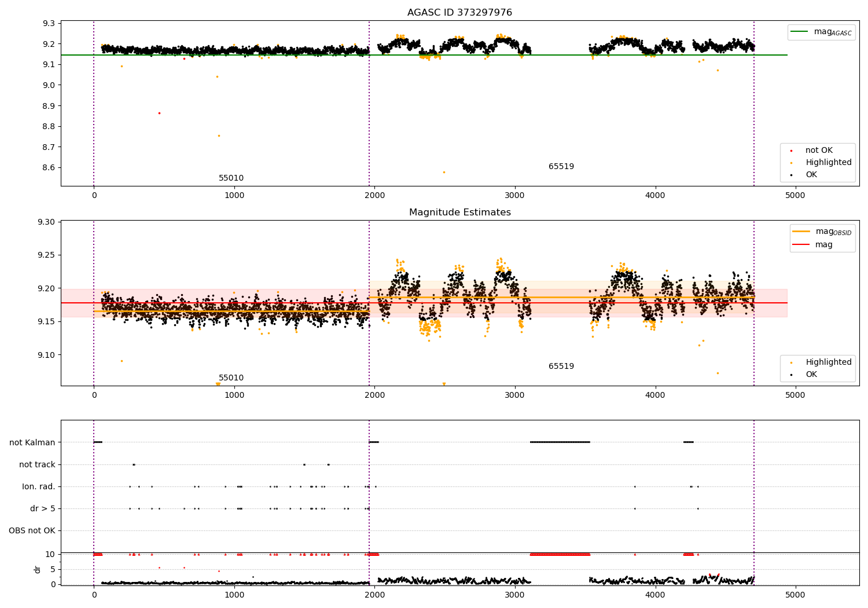Click the orange line sample beside mag OBSID
Image resolution: width=868 pixels, height=608 pixels.
click(801, 232)
